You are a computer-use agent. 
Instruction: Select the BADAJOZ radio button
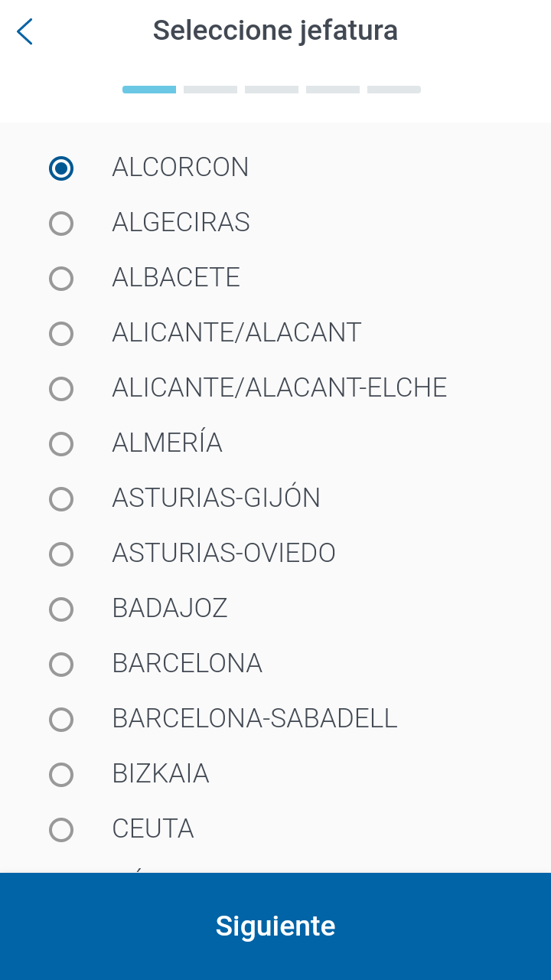61,609
